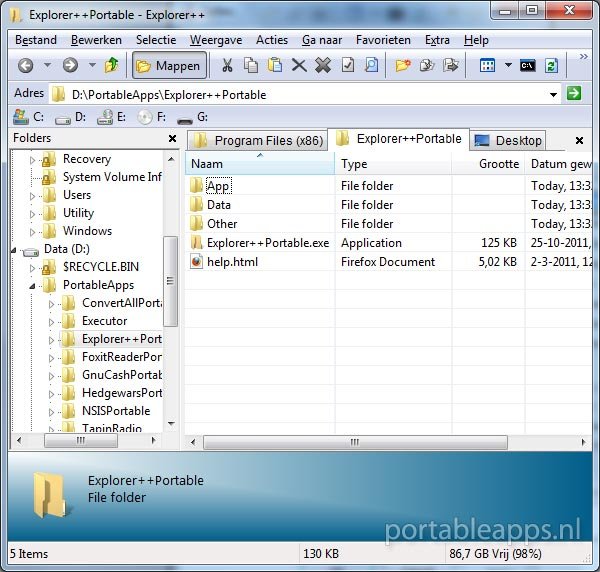
Task: Go back with the Back arrow button
Action: (26, 65)
